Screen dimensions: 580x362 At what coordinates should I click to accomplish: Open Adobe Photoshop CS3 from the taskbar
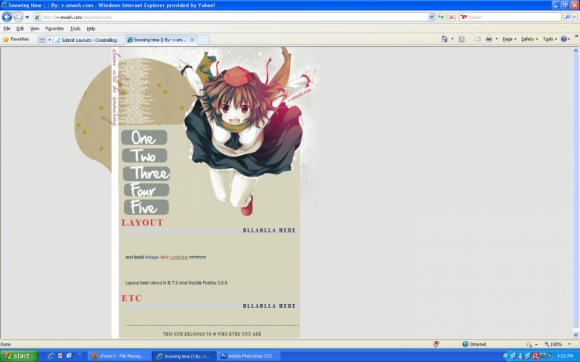click(x=249, y=356)
